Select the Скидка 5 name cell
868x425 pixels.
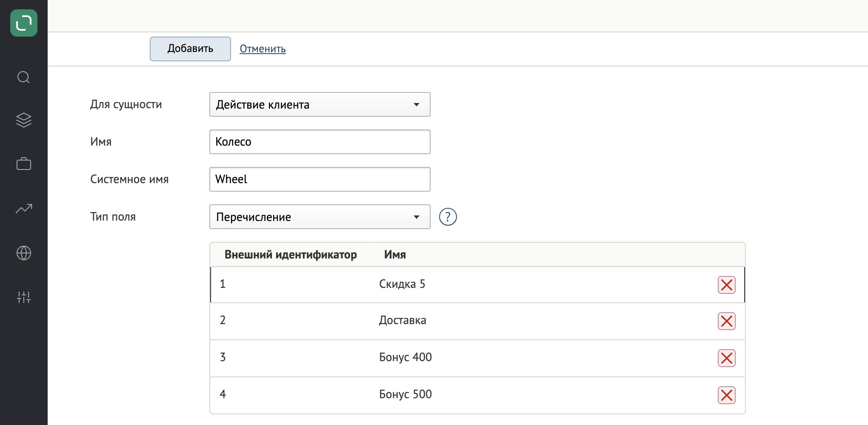tap(402, 284)
